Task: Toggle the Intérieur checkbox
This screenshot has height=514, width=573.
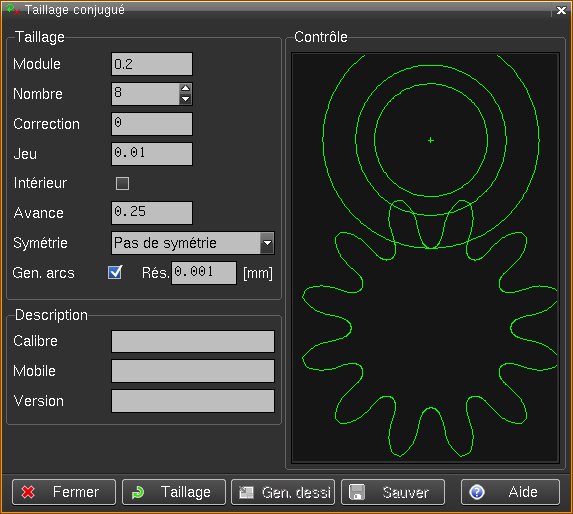Action: 122,183
